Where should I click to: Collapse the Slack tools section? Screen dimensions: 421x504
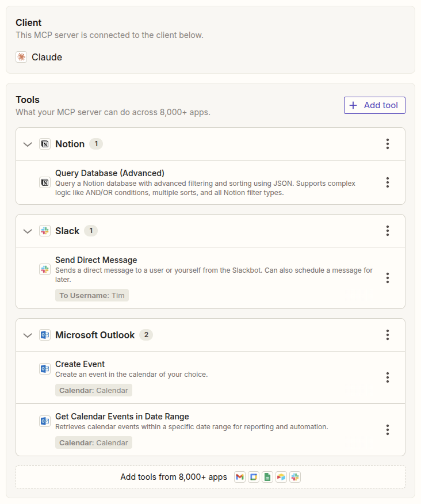(28, 231)
